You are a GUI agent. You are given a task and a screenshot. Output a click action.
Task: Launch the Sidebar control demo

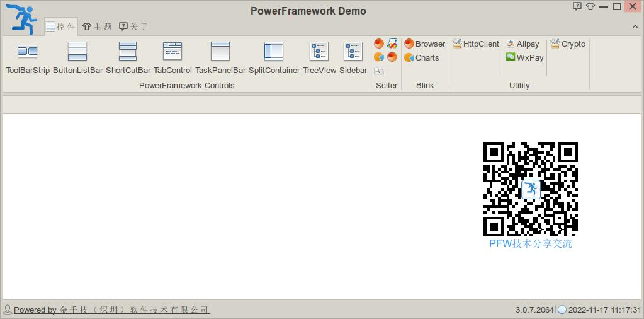pyautogui.click(x=353, y=57)
